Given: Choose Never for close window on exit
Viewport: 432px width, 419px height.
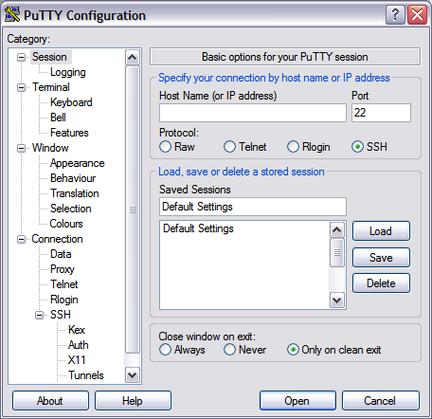Looking at the screenshot, I should (230, 350).
